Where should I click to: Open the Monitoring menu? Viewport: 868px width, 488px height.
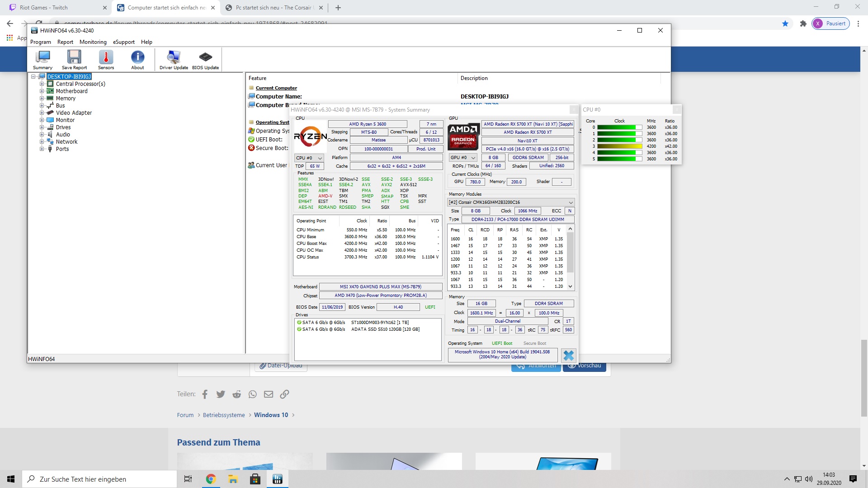coord(93,42)
